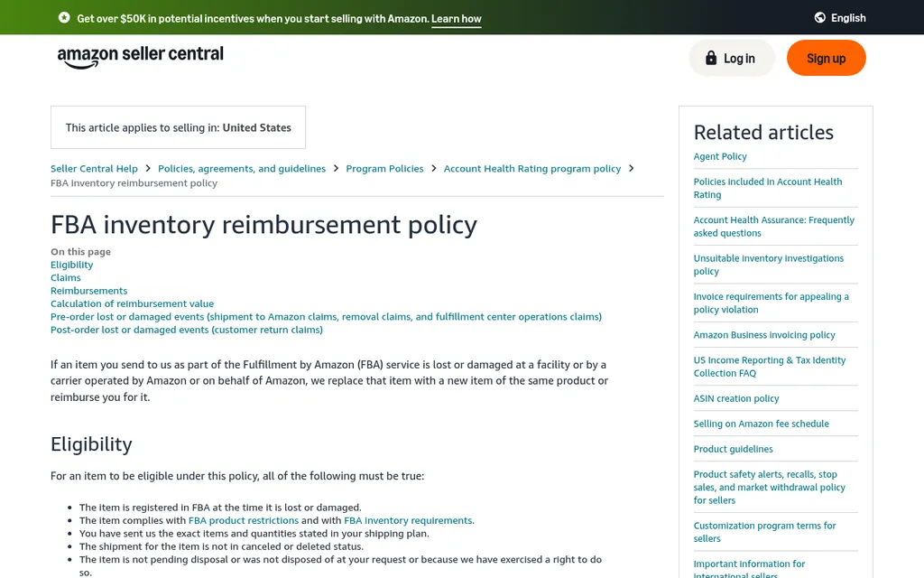Viewport: 924px width, 578px height.
Task: Jump to Pre-order lost or damaged events
Action: [326, 317]
